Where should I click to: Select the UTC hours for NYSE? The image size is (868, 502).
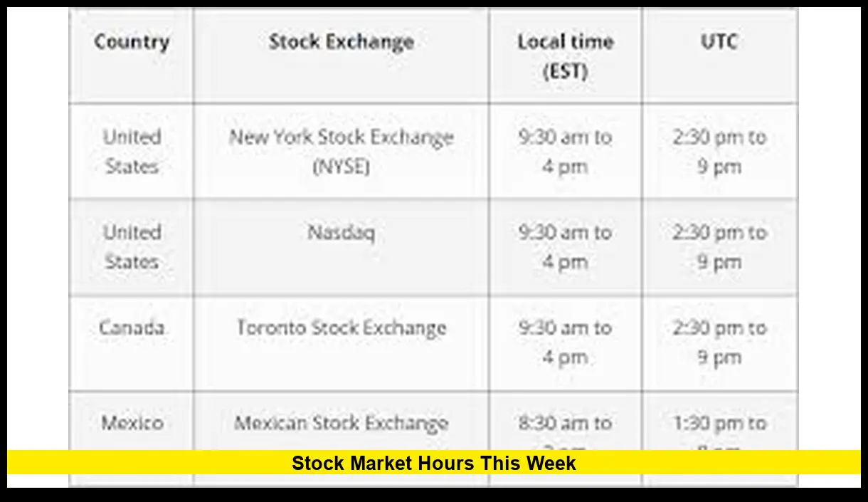click(719, 152)
